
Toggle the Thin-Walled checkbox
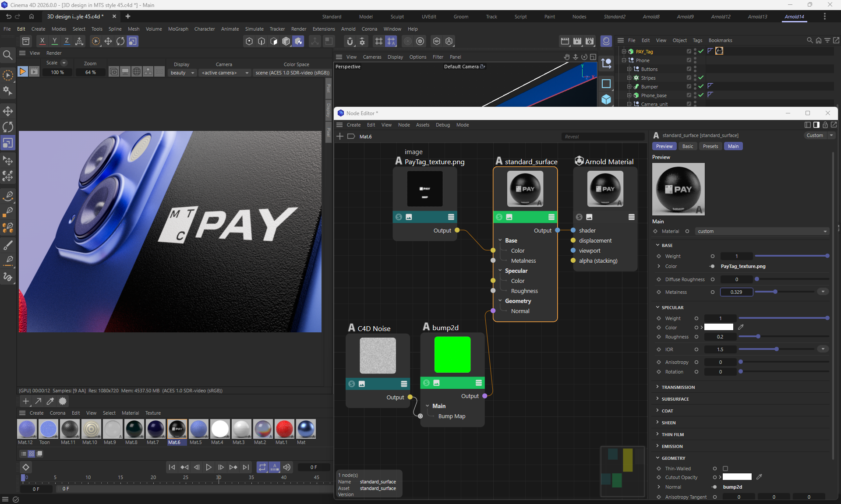(725, 469)
